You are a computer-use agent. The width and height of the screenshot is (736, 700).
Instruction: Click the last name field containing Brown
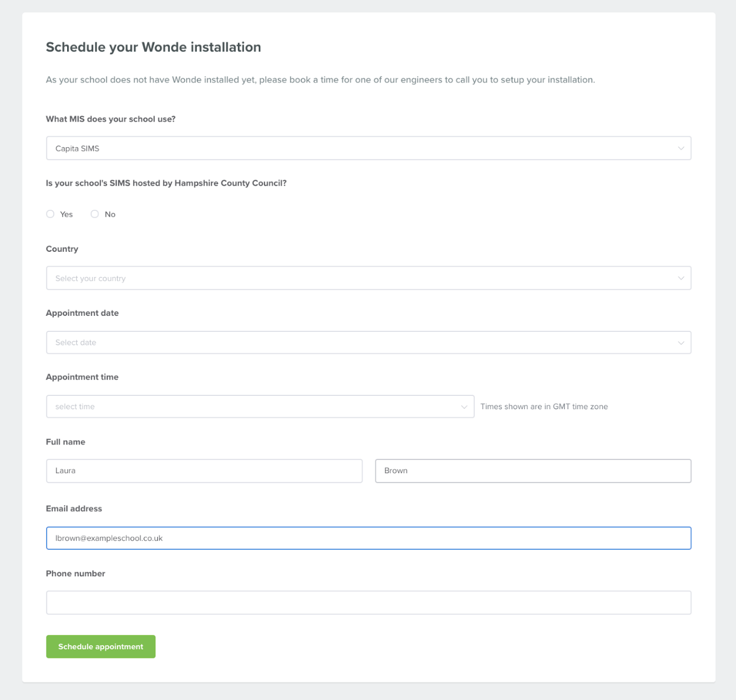tap(533, 471)
